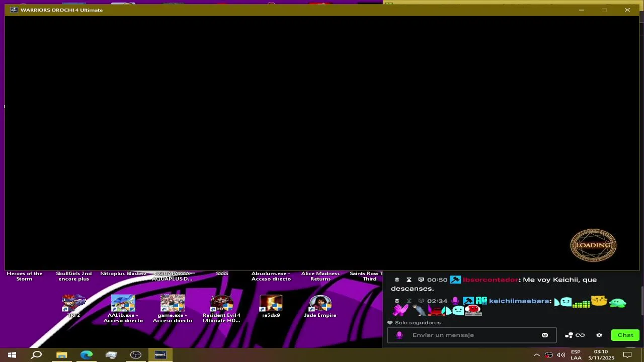Close the Warriors Orochi 4 window
Viewport: 644px width, 362px height.
[627, 10]
